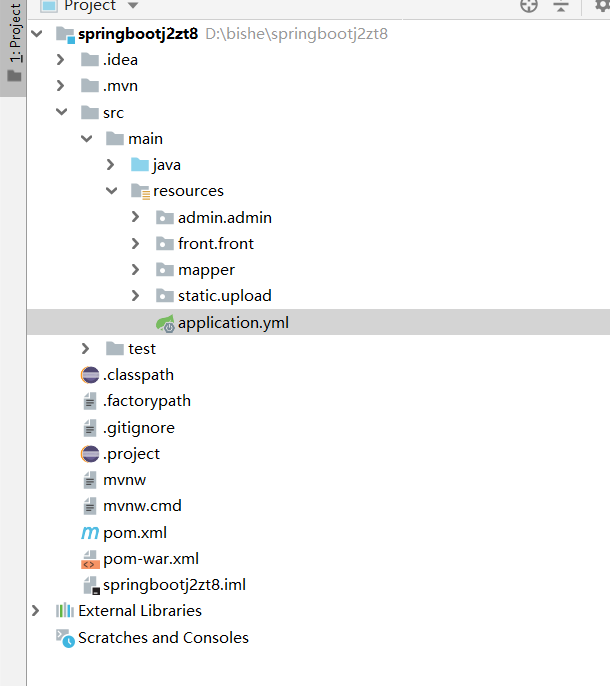Click the Scratches and Consoles icon
This screenshot has width=610, height=686.
65,638
